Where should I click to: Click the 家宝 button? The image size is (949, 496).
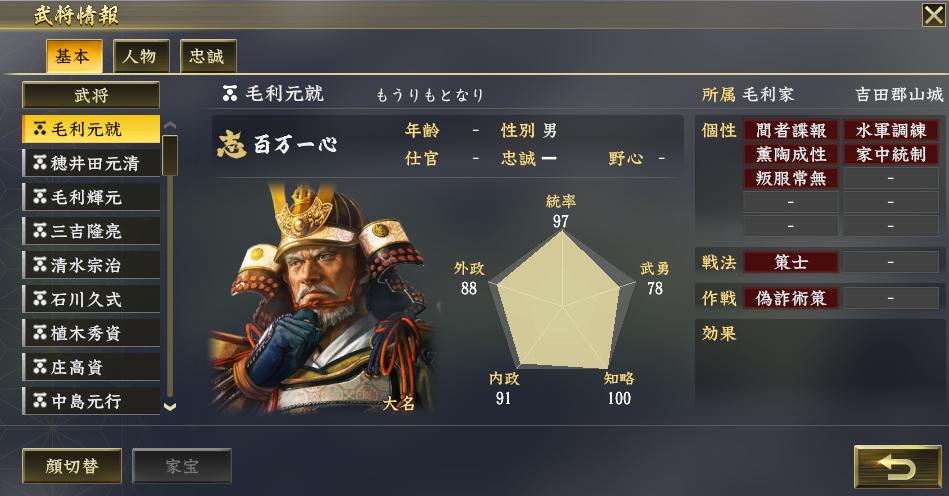click(182, 466)
